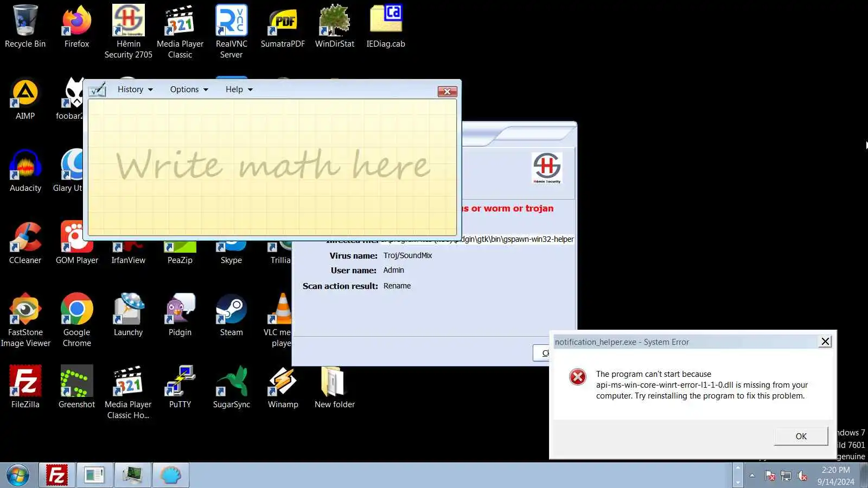The height and width of the screenshot is (488, 868).
Task: Click the network tray icon
Action: coord(786,476)
